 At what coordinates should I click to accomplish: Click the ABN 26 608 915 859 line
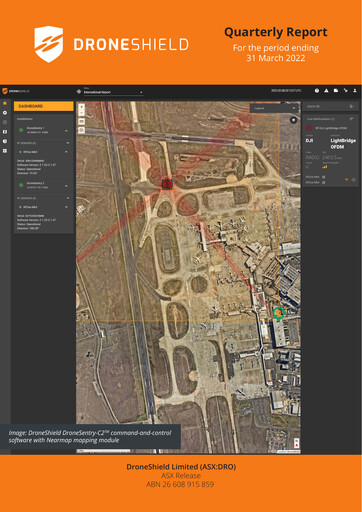click(x=180, y=484)
